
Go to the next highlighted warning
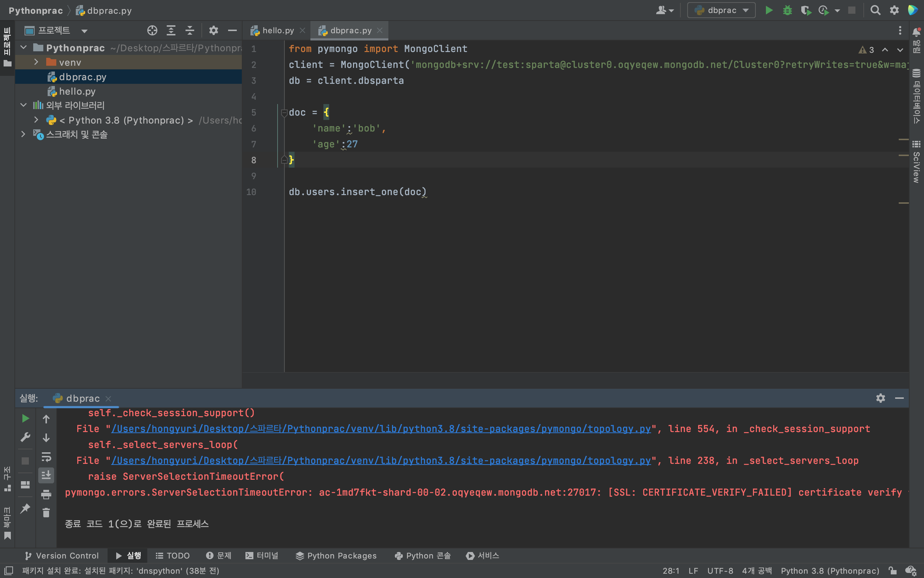point(900,50)
